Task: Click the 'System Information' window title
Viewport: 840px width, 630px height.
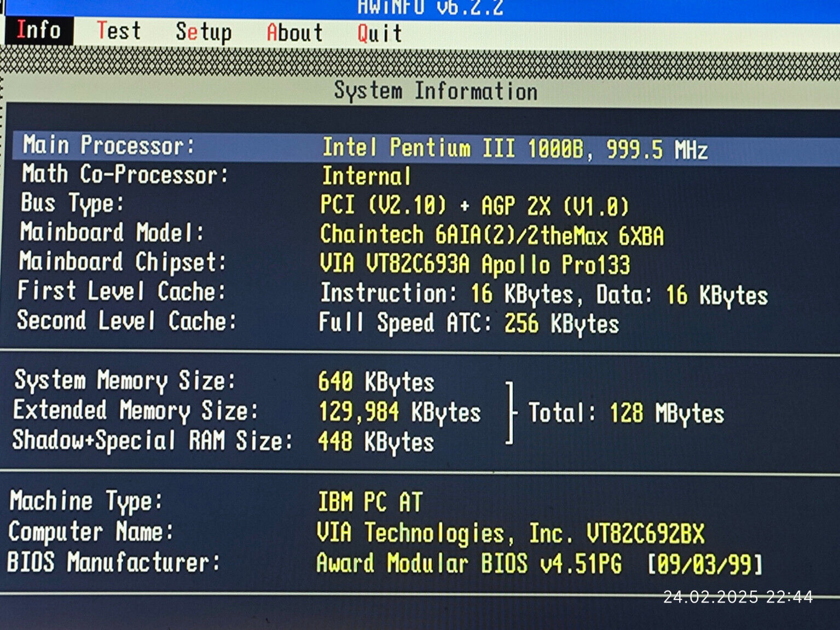Action: [x=436, y=91]
